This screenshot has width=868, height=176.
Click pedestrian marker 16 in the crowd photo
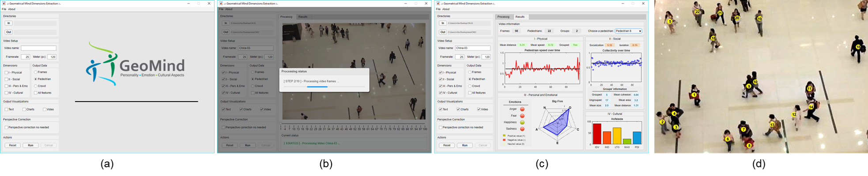[858, 47]
